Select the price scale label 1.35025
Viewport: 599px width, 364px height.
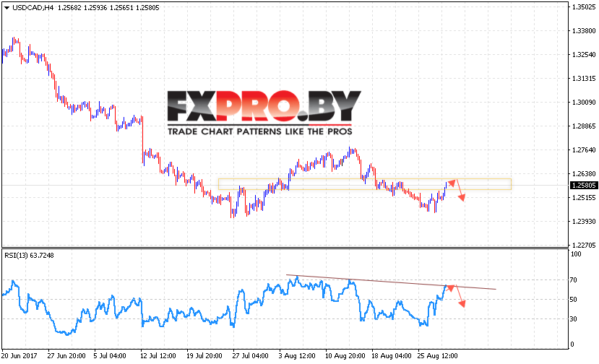pos(584,7)
